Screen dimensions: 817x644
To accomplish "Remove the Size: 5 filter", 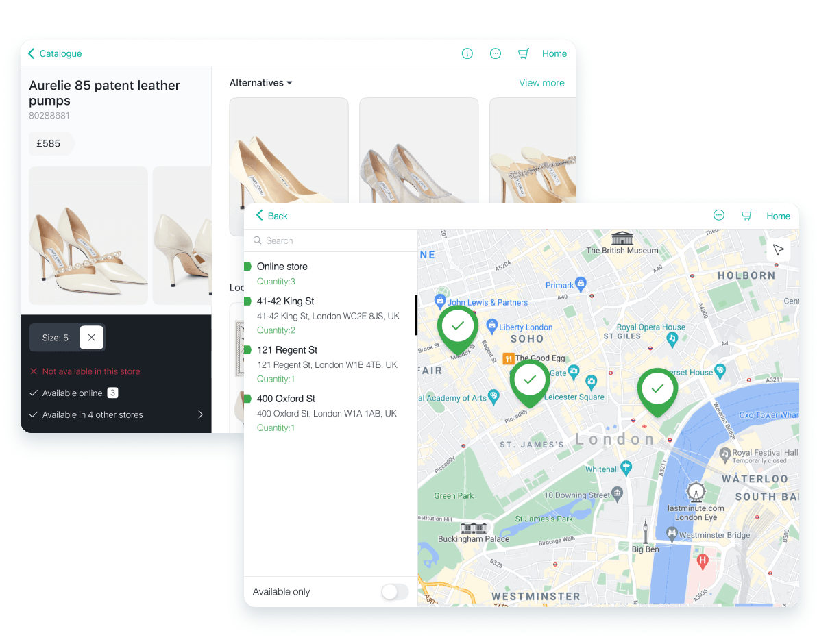I will click(91, 338).
